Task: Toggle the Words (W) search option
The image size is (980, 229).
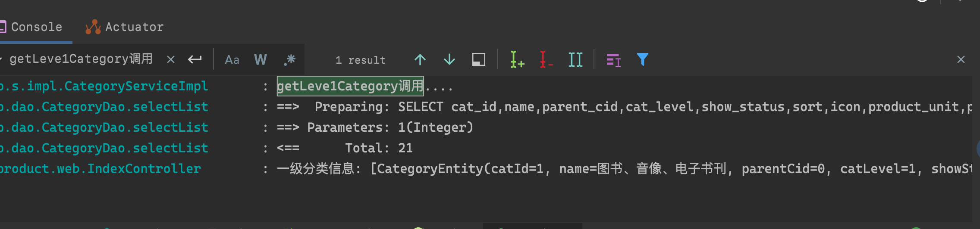Action: tap(261, 59)
